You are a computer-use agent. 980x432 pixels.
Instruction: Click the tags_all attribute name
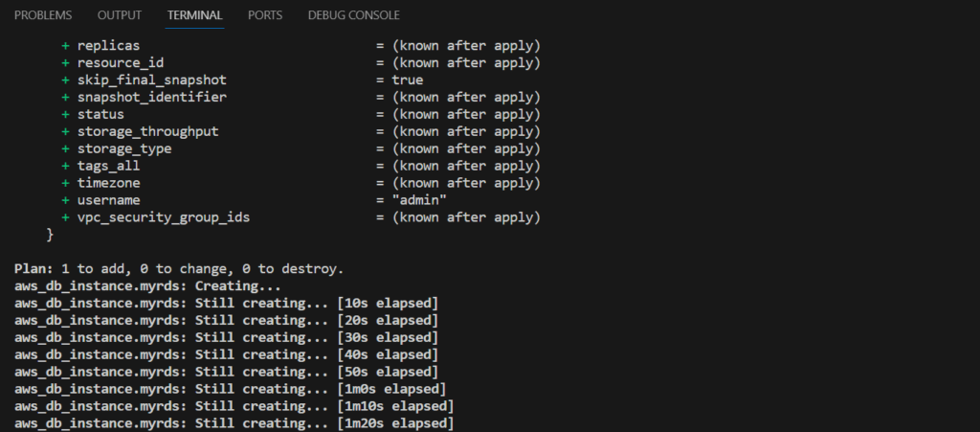(109, 166)
